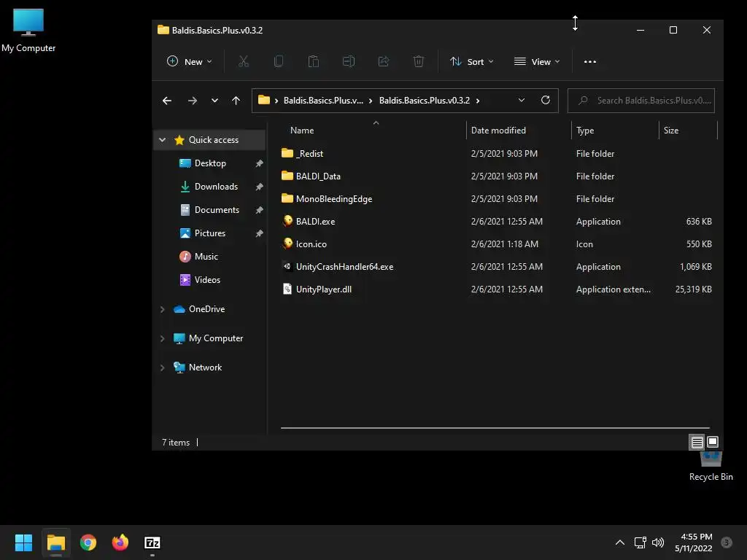747x560 pixels.
Task: Open Pictures in Quick access
Action: (209, 233)
